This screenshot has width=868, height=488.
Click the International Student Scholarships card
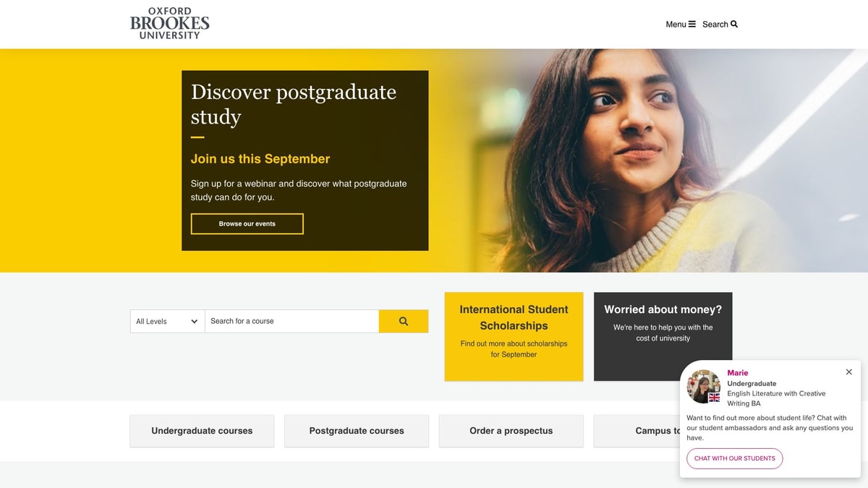click(514, 336)
